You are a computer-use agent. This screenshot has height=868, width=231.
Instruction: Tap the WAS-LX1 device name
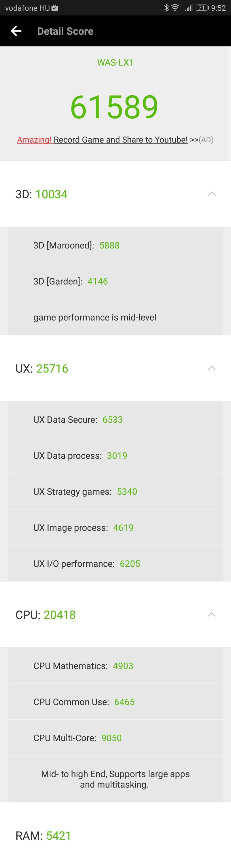(115, 62)
